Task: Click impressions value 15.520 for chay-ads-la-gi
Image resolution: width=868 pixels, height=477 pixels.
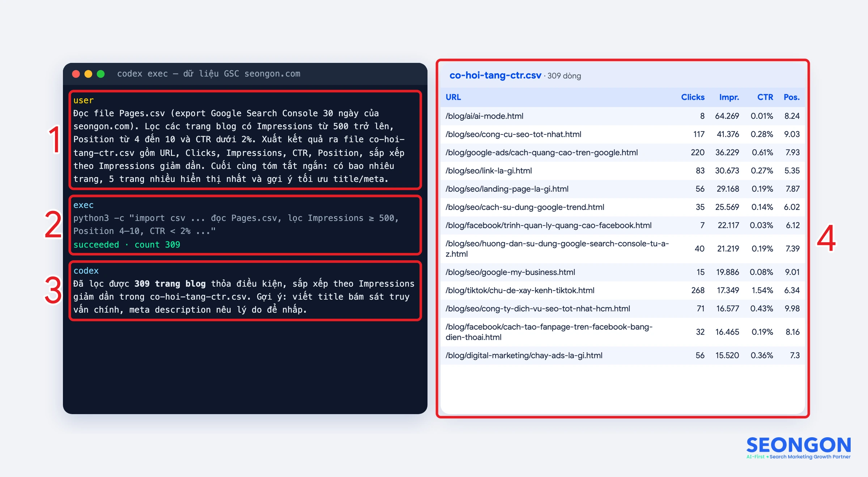Action: click(727, 355)
